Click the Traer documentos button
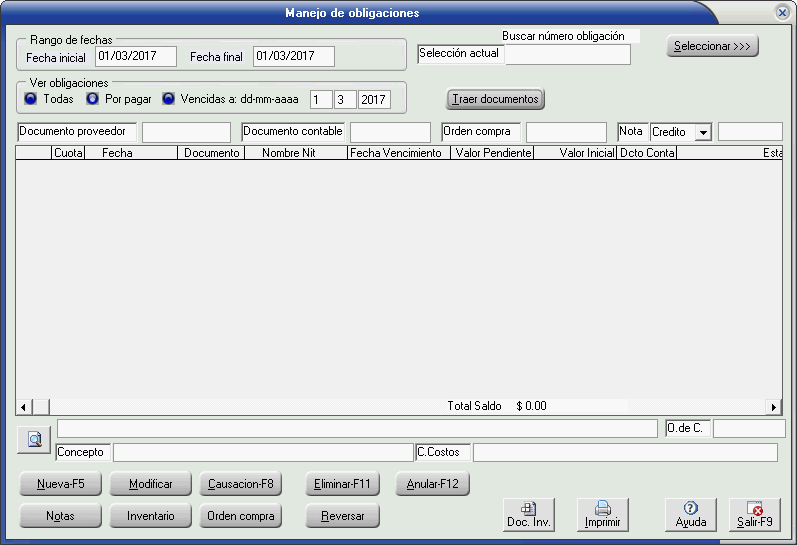Viewport: 797px width, 545px height. click(x=495, y=99)
